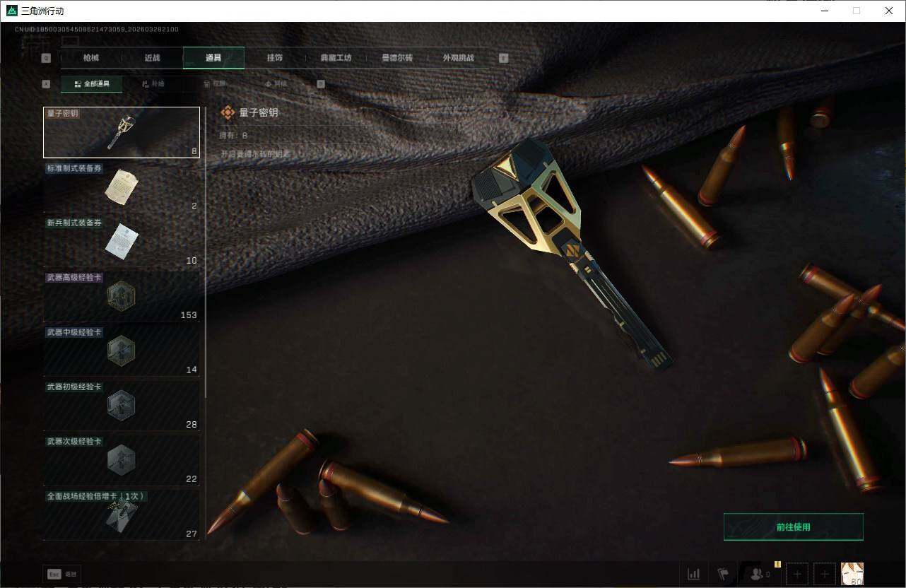This screenshot has width=906, height=588.
Task: Click the 拥有: 8 owned count text
Action: click(234, 135)
